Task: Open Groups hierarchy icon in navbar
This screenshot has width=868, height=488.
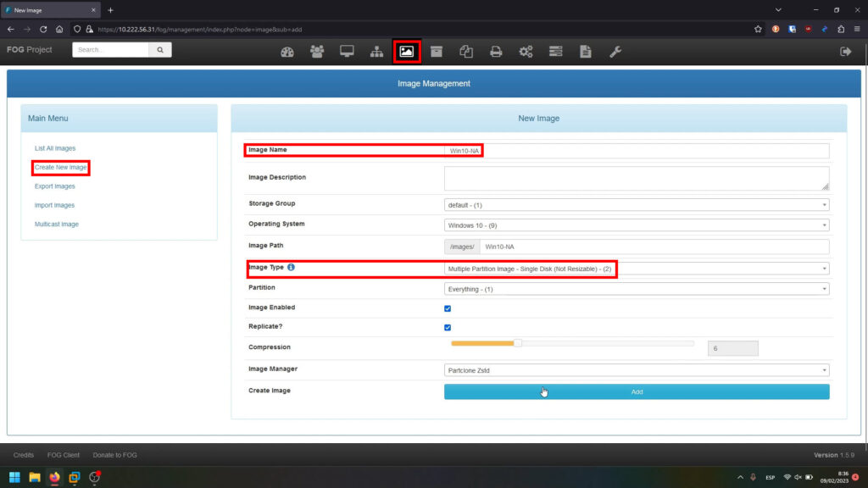Action: [376, 52]
